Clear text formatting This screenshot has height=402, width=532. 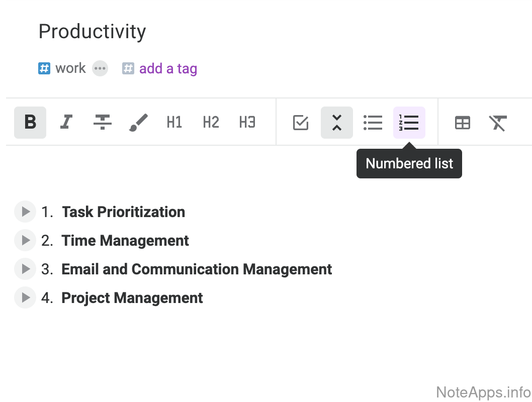coord(498,122)
